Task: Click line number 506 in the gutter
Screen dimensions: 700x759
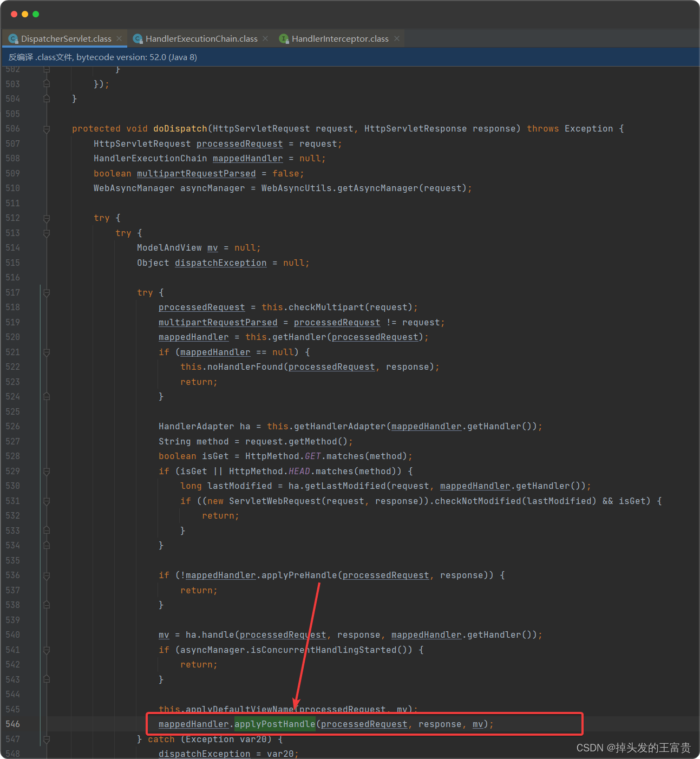Action: point(12,129)
